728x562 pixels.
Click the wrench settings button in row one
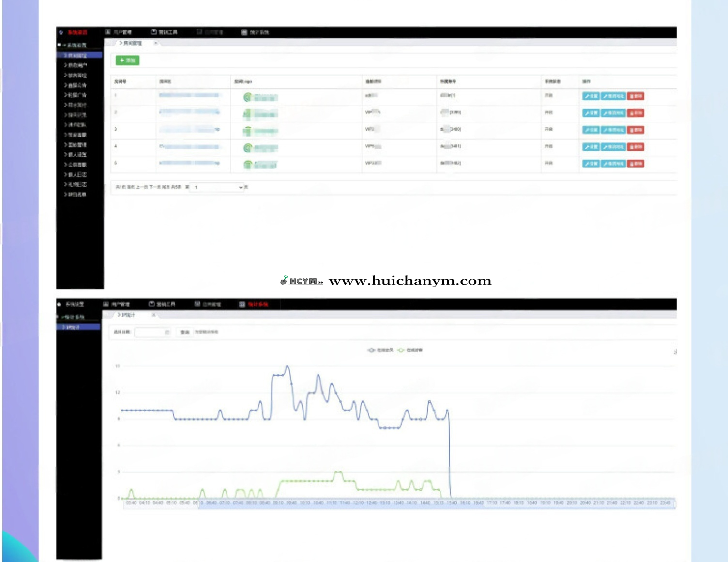(591, 96)
